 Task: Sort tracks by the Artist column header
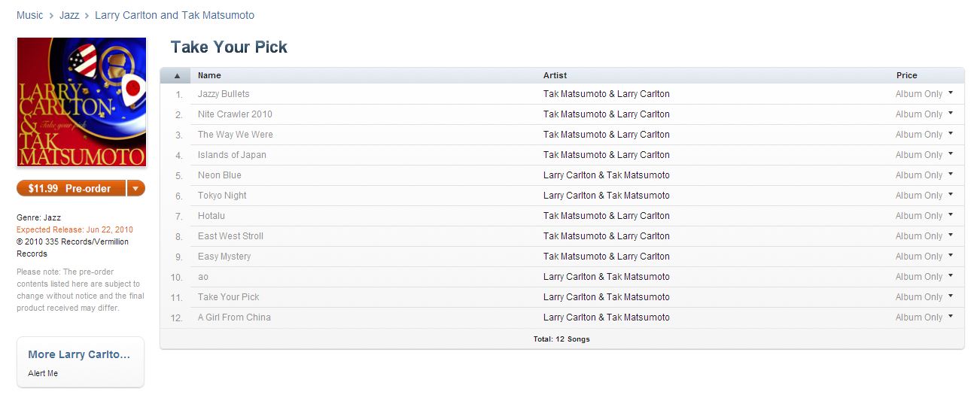(555, 75)
